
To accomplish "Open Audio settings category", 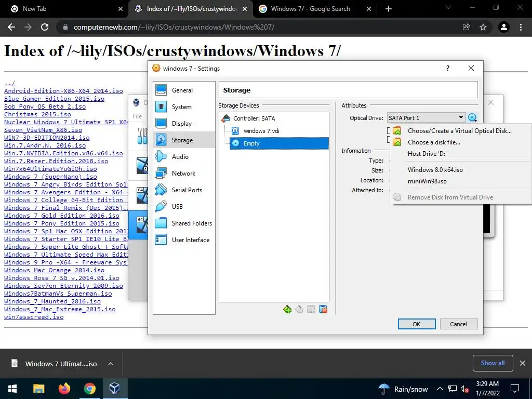I will pyautogui.click(x=184, y=157).
